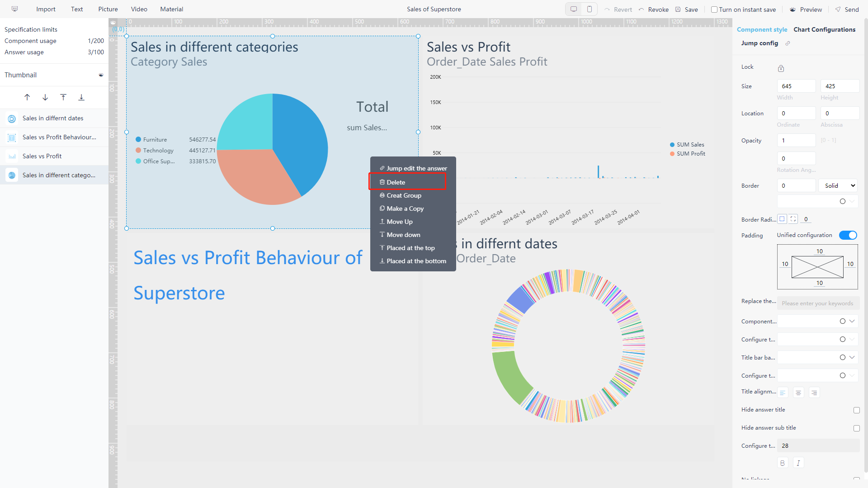
Task: Open the Import menu
Action: (46, 9)
